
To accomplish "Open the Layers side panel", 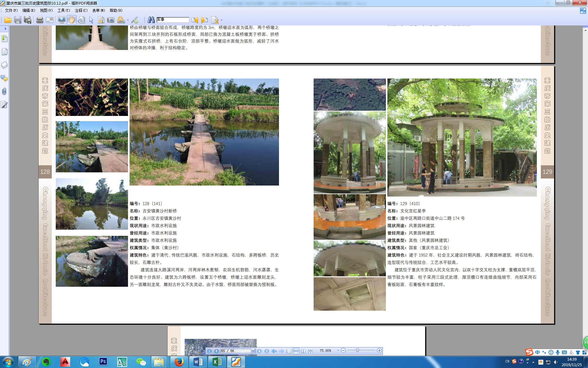I will click(4, 65).
